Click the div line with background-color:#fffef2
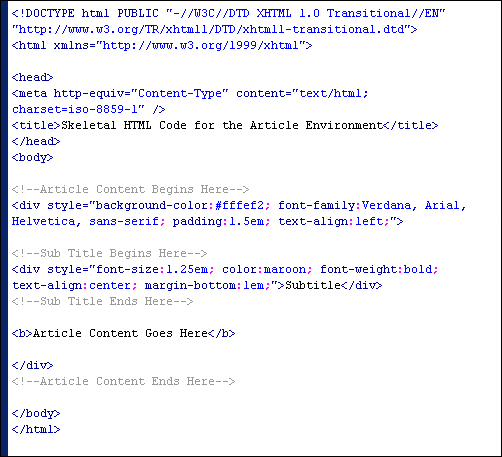502x457 pixels. click(x=239, y=205)
